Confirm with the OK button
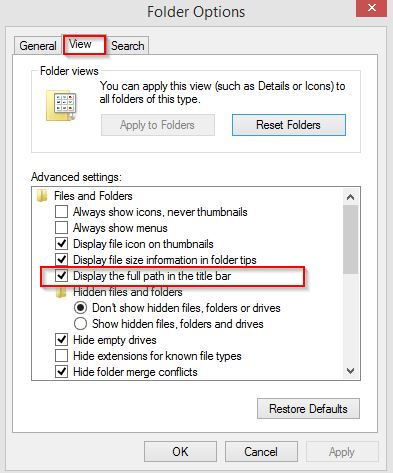 tap(180, 452)
